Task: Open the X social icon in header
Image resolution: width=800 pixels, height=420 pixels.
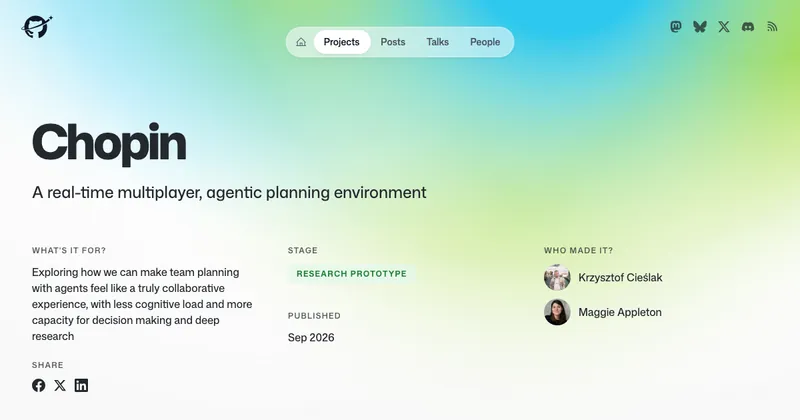Action: point(724,27)
